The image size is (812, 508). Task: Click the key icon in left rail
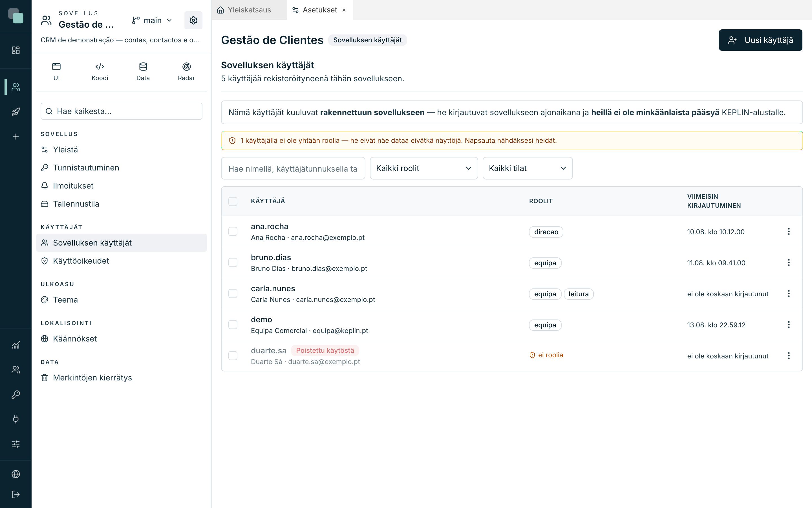(16, 395)
